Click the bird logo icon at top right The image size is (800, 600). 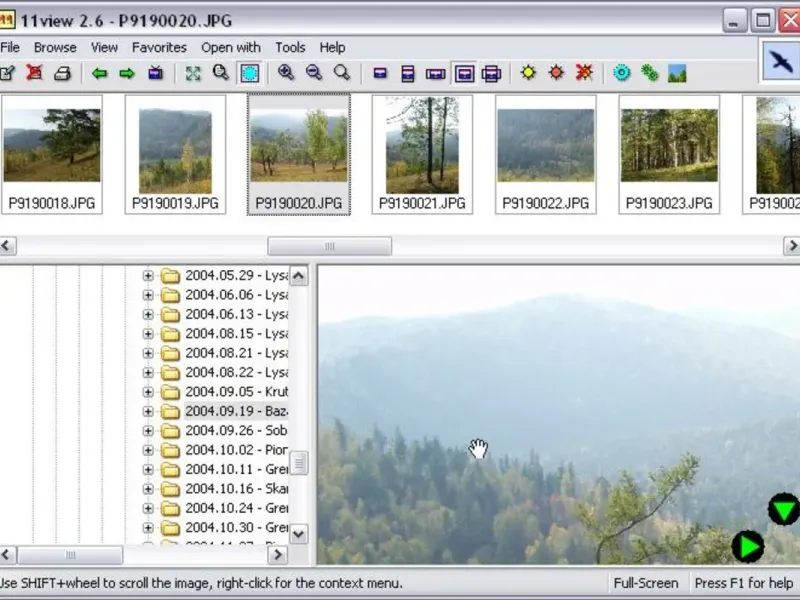click(780, 61)
